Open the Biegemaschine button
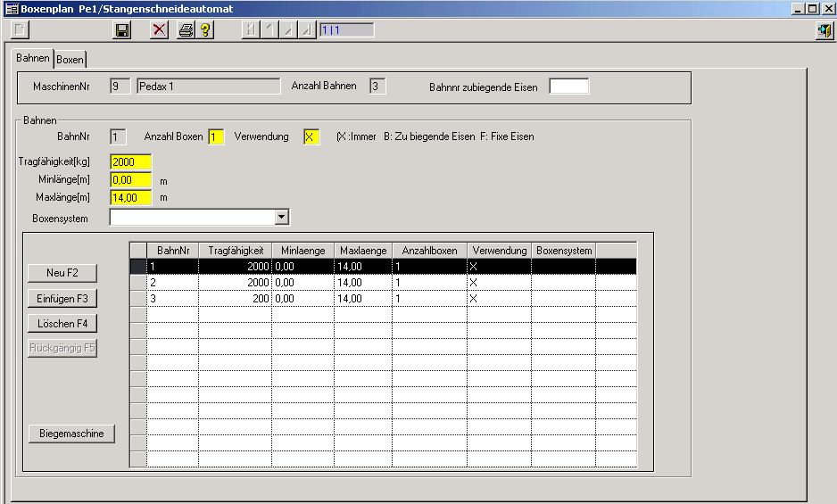 click(71, 434)
